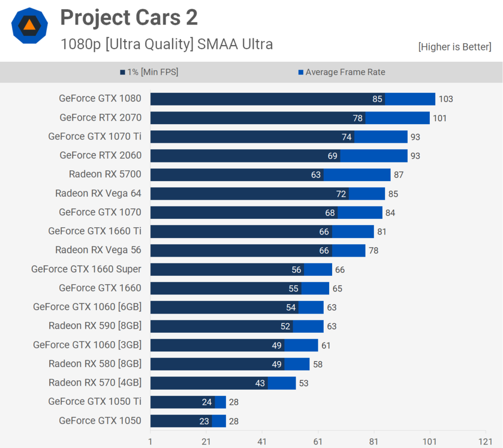Click the 103 value beside GTX 1080
Viewport: 503px width, 448px height.
pyautogui.click(x=446, y=99)
